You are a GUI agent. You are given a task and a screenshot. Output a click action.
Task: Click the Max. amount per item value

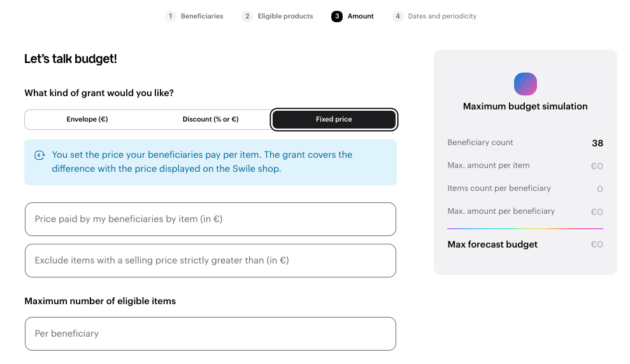(596, 166)
